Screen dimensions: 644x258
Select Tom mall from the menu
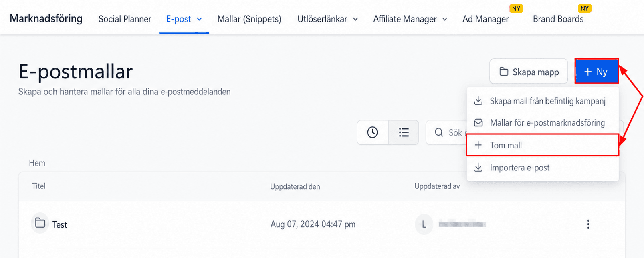click(543, 145)
